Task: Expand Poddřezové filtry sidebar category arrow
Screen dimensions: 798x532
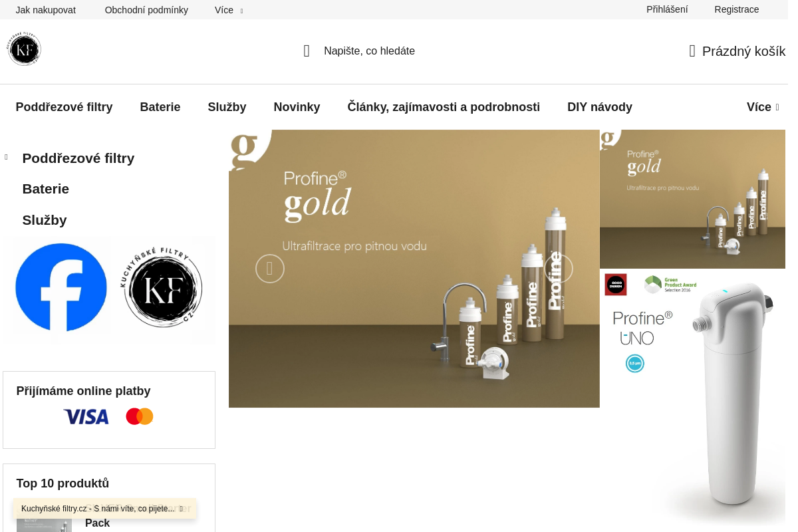Action: point(6,158)
